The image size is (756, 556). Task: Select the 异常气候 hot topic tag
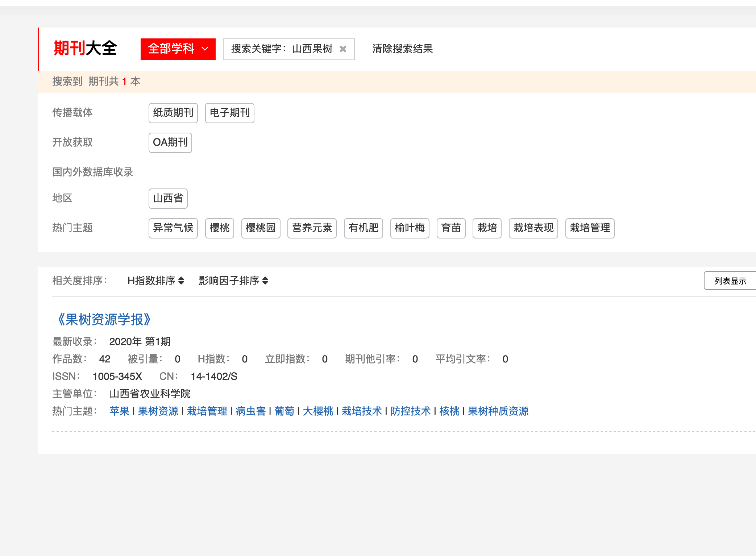pyautogui.click(x=173, y=228)
